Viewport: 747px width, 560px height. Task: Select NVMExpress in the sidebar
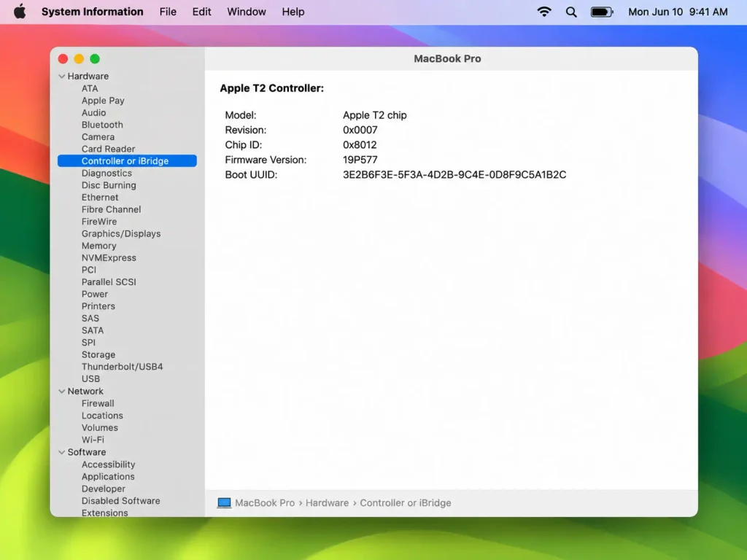coord(109,257)
